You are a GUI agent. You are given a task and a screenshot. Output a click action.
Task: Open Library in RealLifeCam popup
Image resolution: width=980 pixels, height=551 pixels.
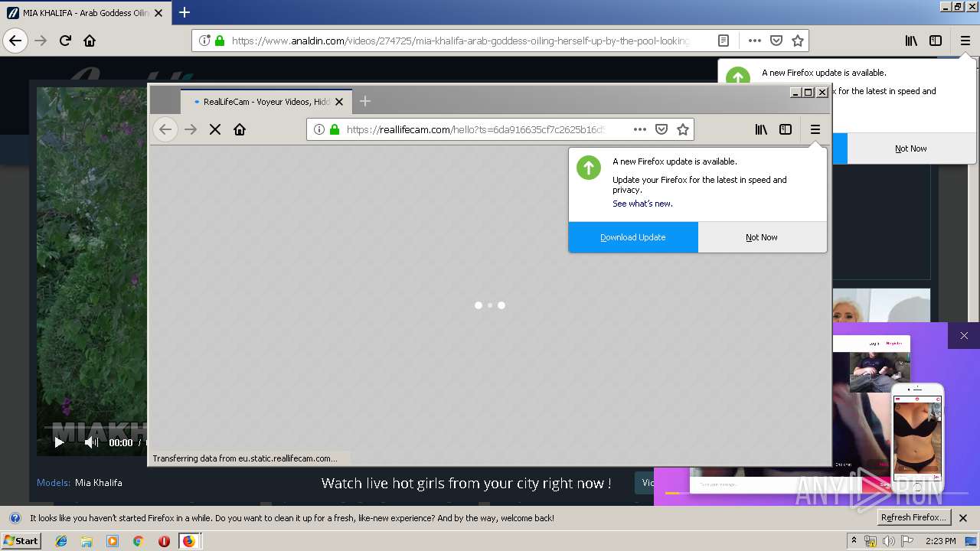(x=761, y=129)
